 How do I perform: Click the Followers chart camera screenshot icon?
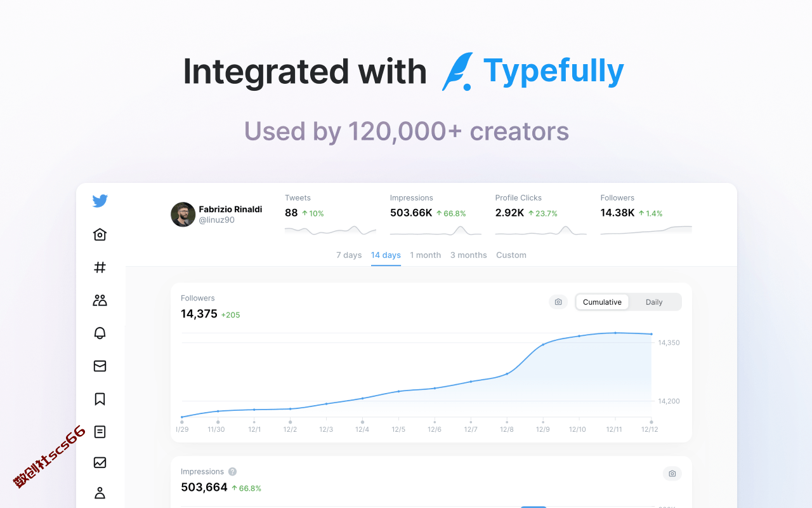[558, 302]
